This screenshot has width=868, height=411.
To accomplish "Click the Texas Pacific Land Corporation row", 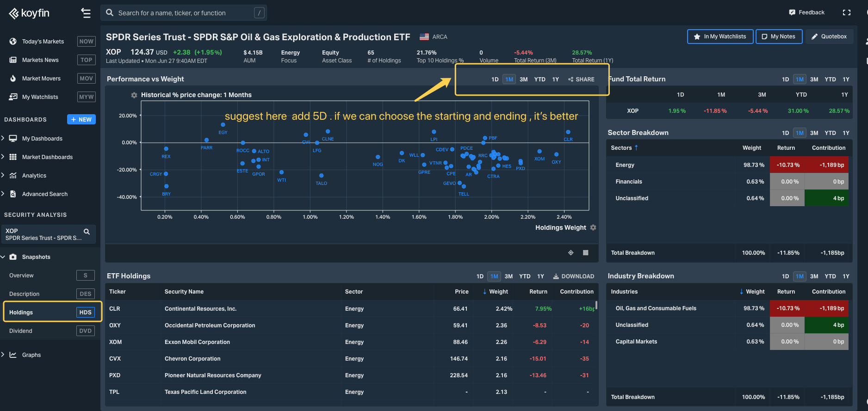I will pos(351,392).
